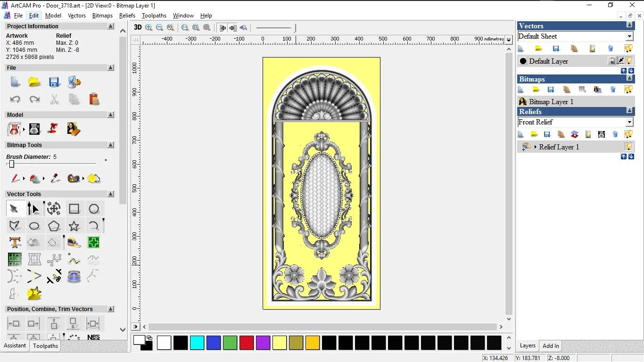Open the 3D view
644x362 pixels.
click(x=138, y=27)
